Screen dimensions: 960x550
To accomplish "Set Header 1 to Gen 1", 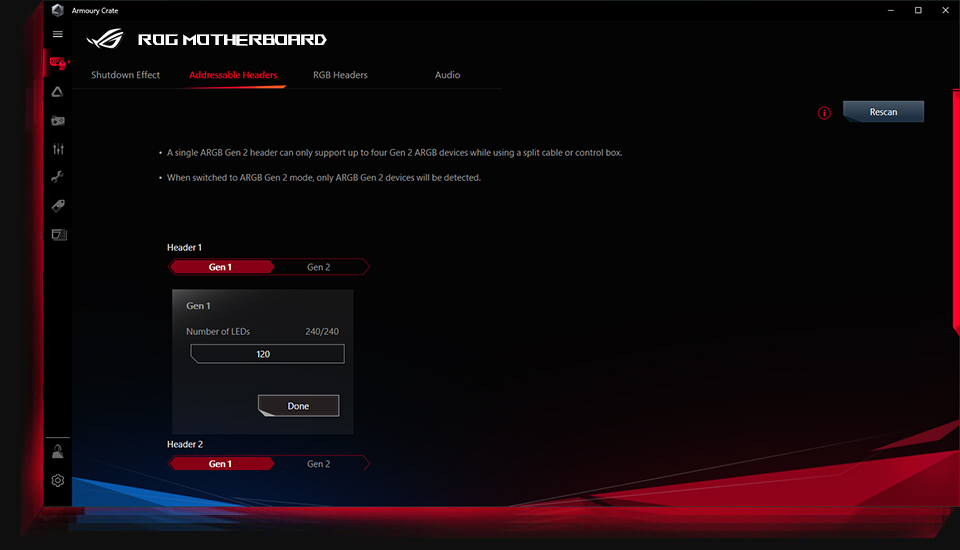I will pos(220,267).
